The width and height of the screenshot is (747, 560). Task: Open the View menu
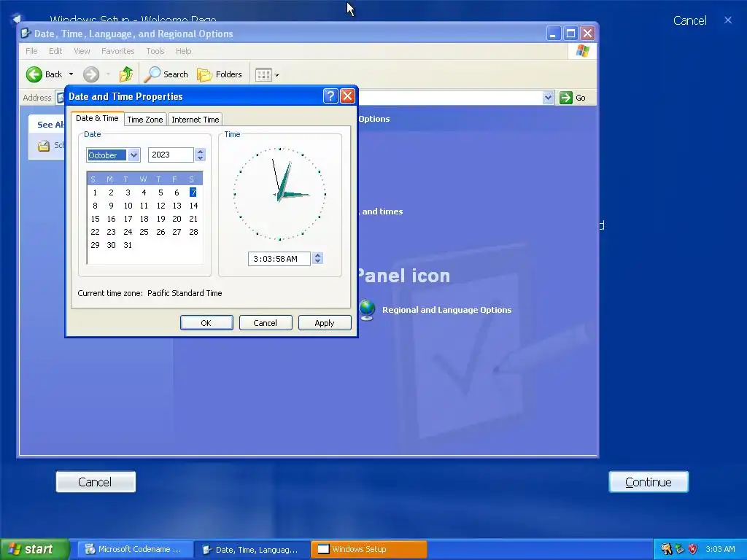82,51
